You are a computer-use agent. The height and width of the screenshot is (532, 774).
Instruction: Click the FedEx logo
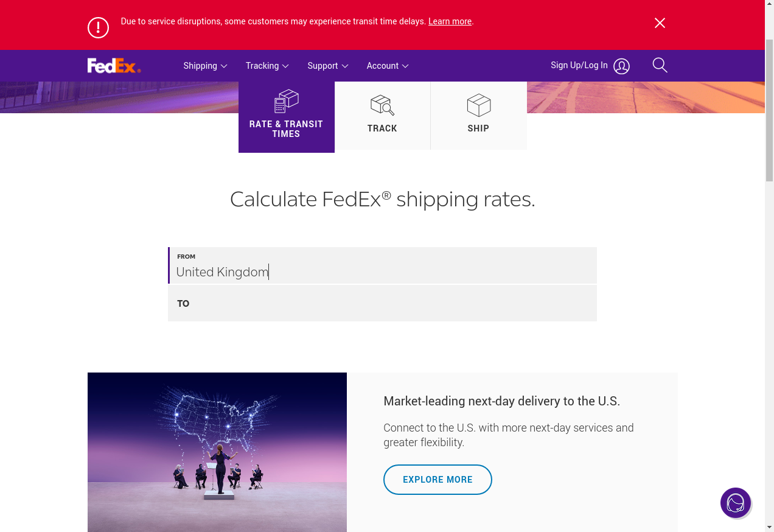pos(114,66)
